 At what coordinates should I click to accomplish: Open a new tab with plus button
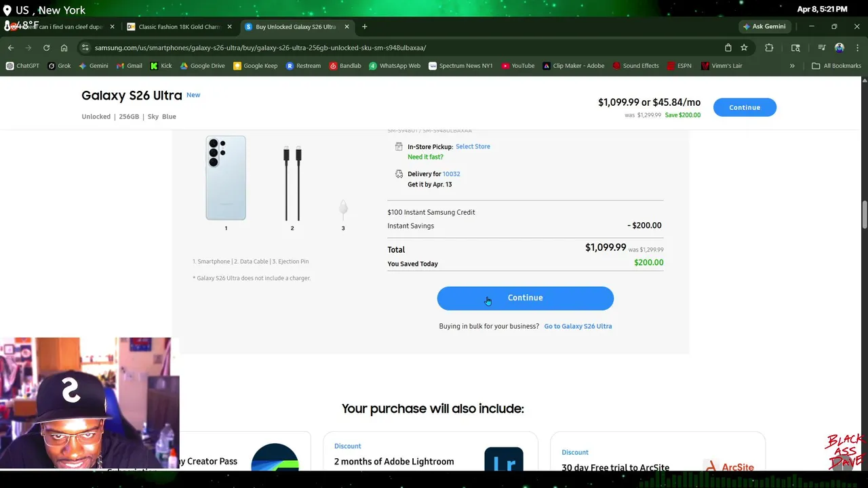[364, 26]
